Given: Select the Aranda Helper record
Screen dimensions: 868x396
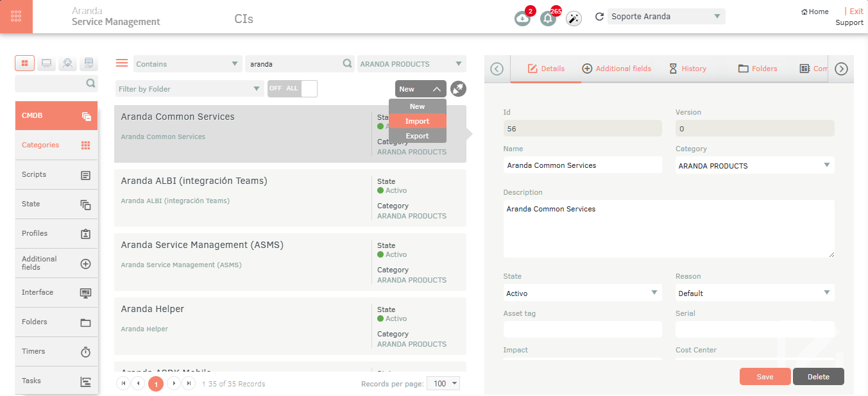Looking at the screenshot, I should click(x=290, y=326).
